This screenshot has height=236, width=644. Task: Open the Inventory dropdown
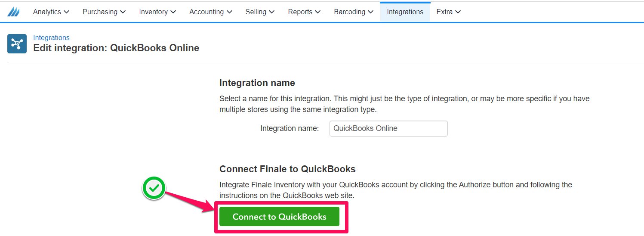157,12
